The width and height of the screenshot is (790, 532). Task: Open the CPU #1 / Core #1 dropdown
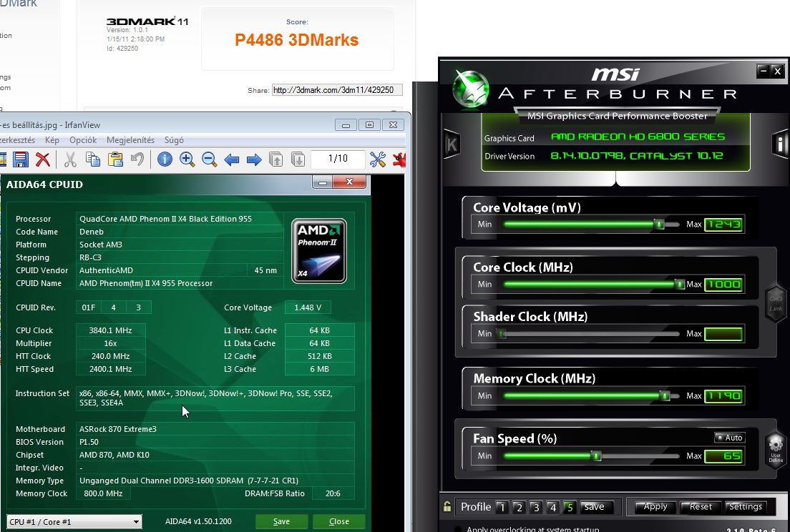tap(74, 521)
